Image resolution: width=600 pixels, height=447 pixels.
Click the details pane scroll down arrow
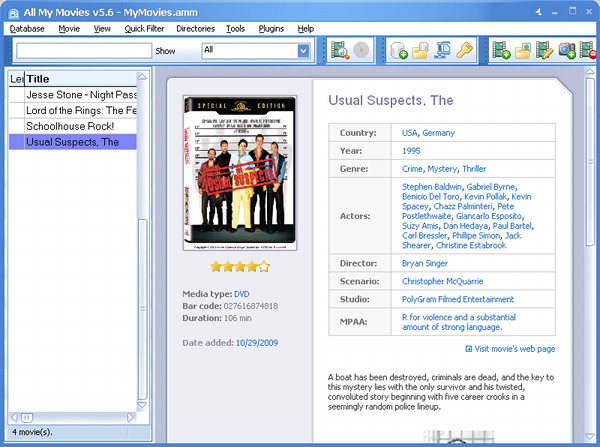(x=590, y=436)
